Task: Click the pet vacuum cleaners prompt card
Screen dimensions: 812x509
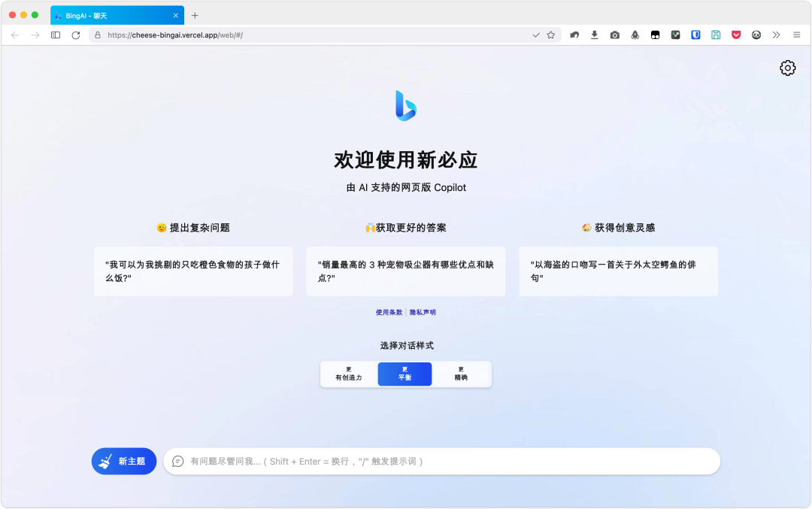Action: click(x=405, y=271)
